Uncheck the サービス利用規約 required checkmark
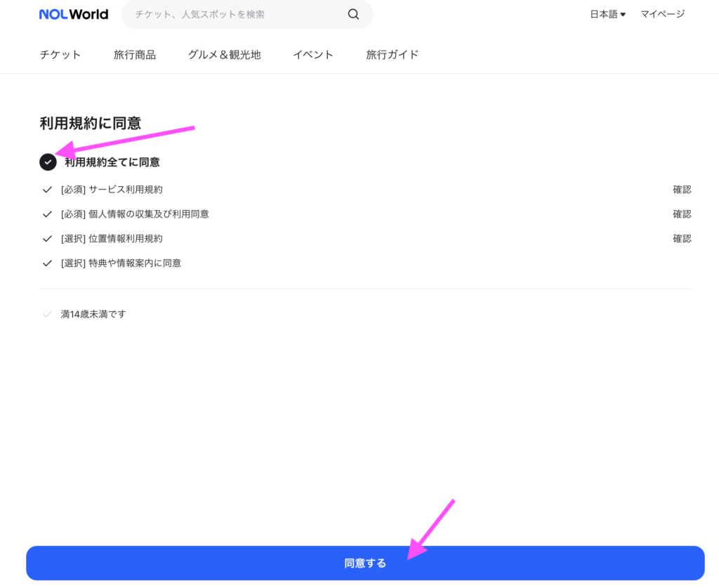This screenshot has width=719, height=588. (x=48, y=190)
